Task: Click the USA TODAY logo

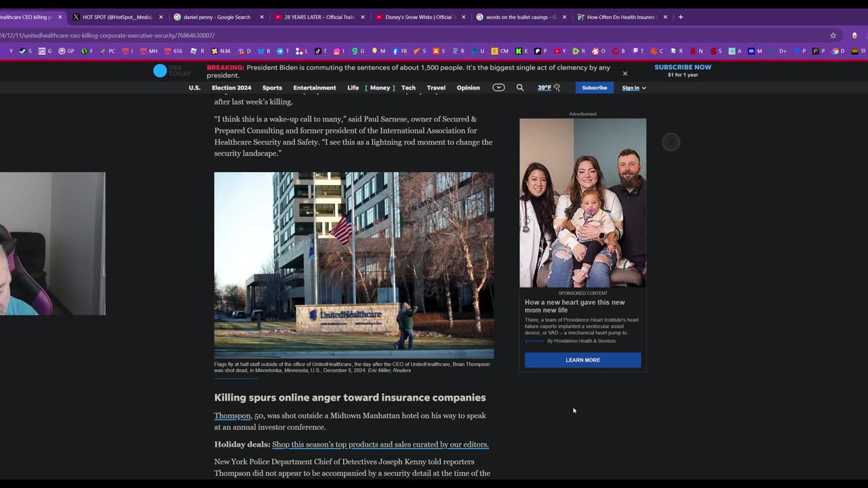Action: 172,70
